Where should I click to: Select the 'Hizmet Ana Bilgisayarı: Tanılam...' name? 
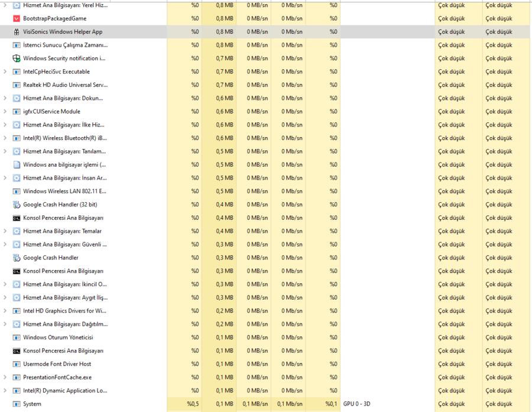64,151
